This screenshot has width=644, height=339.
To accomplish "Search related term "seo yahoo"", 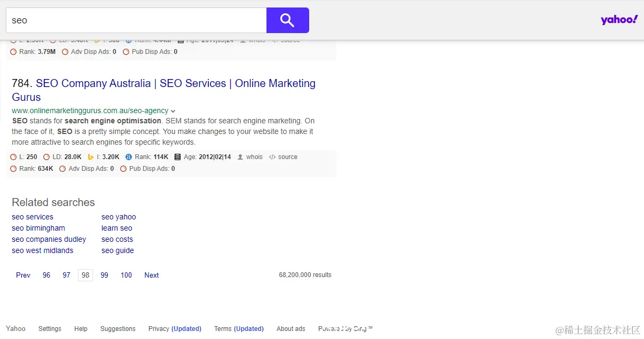I will click(119, 217).
